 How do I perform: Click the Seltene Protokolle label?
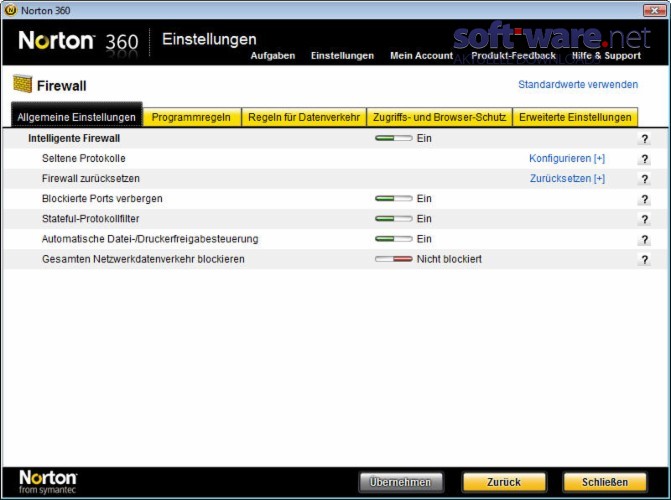[x=84, y=158]
